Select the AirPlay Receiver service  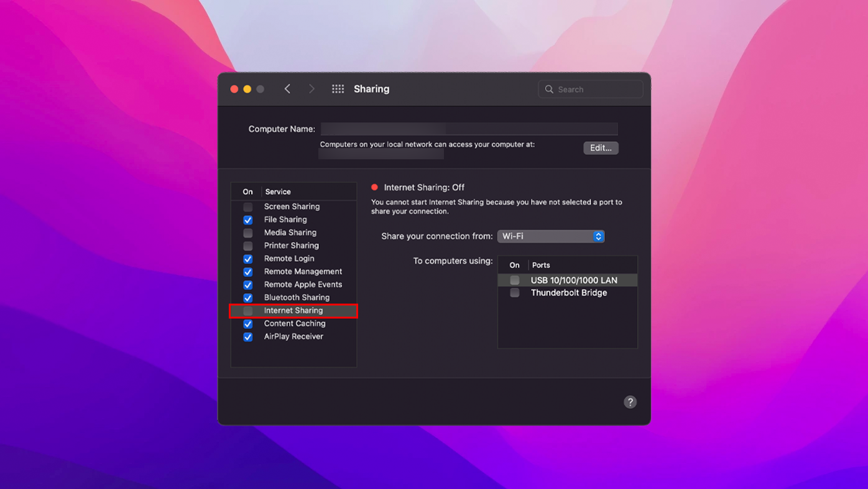[x=293, y=337]
